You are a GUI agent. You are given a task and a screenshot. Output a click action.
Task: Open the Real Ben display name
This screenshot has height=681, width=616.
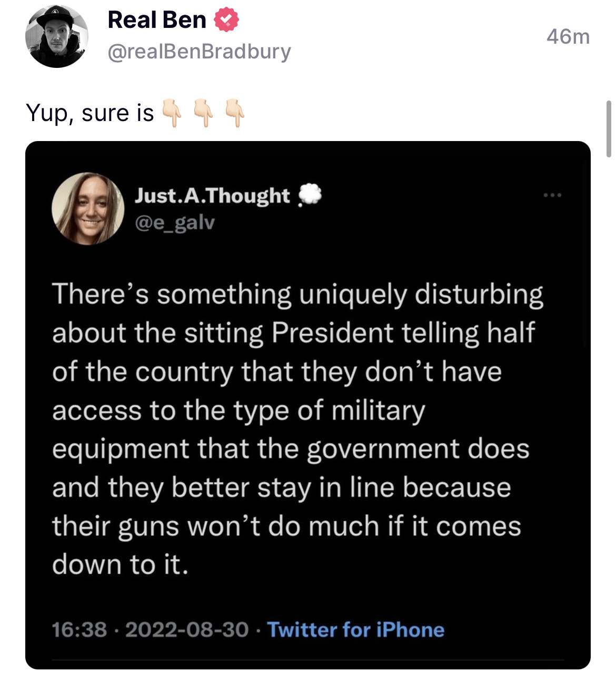[x=157, y=20]
